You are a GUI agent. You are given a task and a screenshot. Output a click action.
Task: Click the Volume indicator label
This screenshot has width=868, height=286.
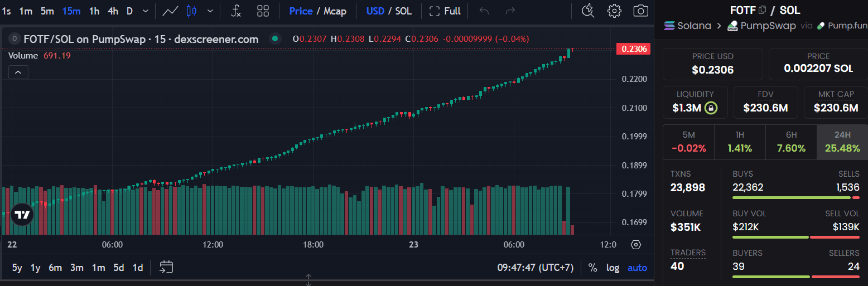coord(23,56)
